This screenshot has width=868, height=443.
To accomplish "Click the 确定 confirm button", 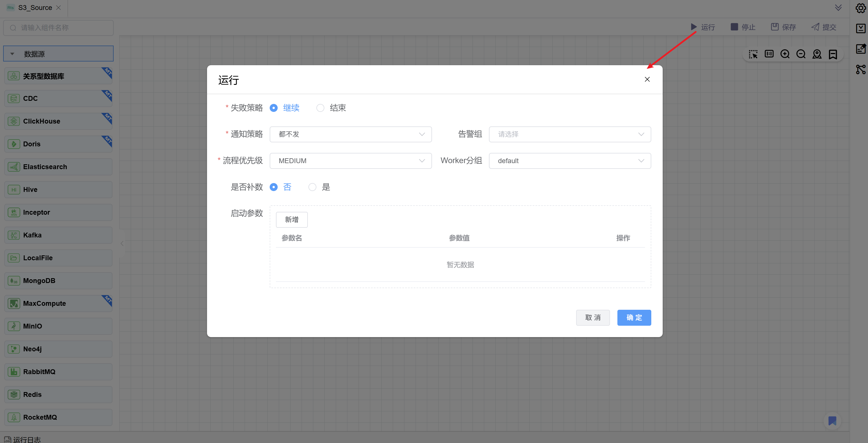I will 634,318.
